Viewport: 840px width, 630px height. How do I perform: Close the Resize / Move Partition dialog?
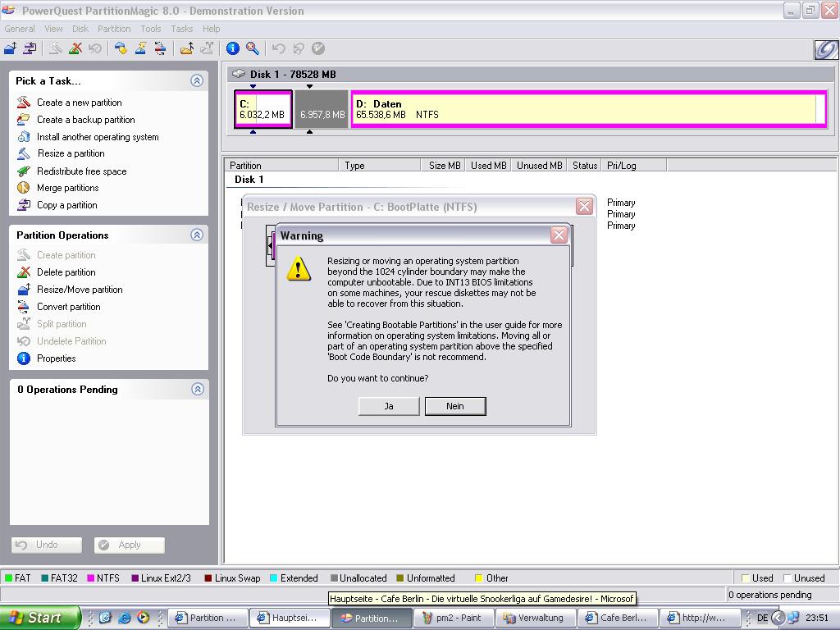584,206
